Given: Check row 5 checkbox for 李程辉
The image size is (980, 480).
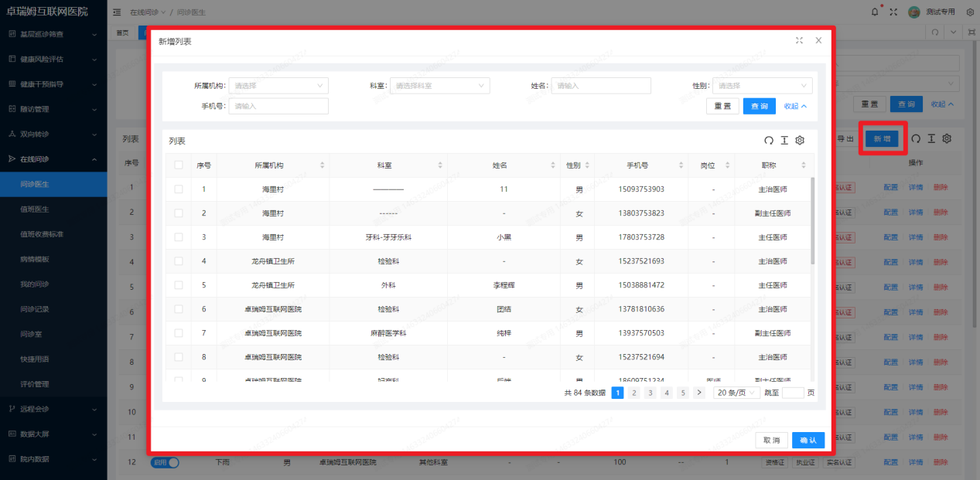Looking at the screenshot, I should [179, 285].
